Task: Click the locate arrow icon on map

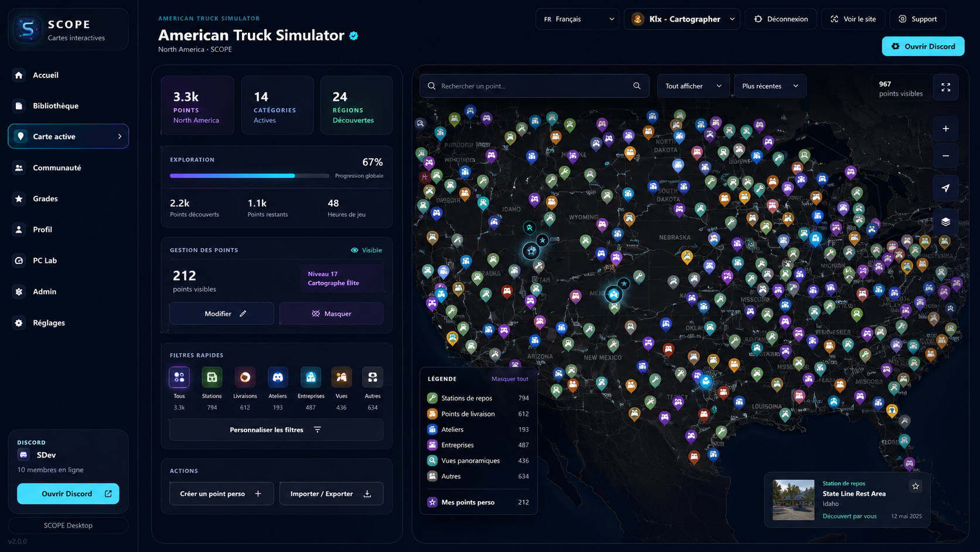Action: (945, 188)
